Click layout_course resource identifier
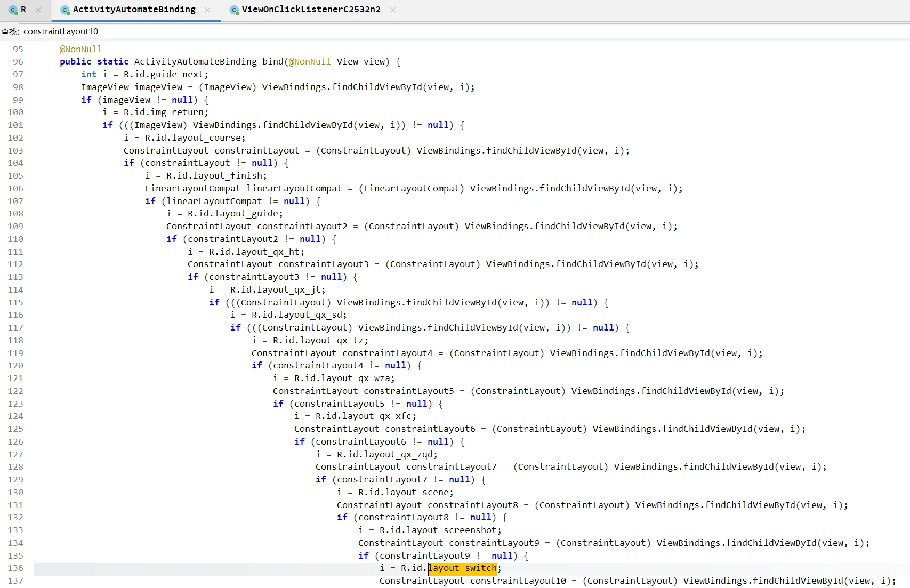 click(x=206, y=138)
